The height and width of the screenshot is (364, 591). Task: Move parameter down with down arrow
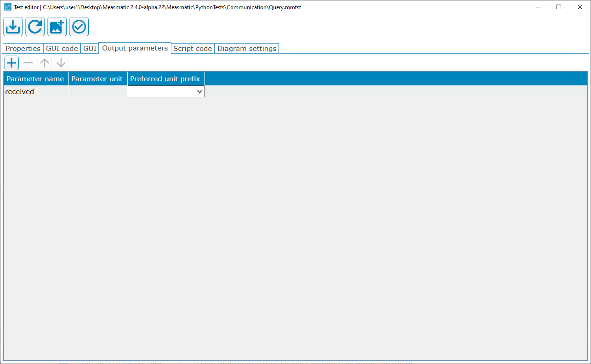coord(61,63)
